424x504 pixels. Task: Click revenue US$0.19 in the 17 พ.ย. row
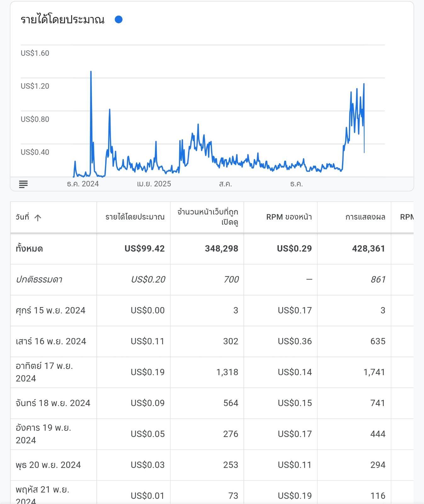click(x=148, y=372)
